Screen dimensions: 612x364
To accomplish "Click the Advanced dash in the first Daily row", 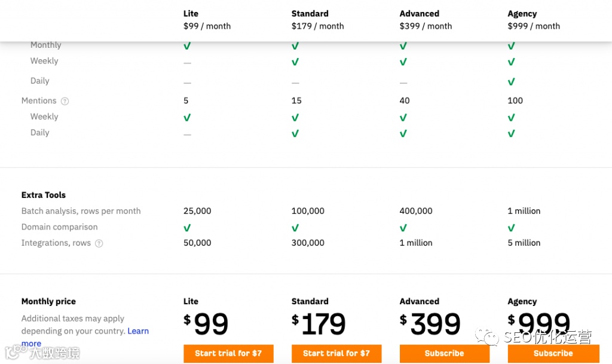I will 403,82.
